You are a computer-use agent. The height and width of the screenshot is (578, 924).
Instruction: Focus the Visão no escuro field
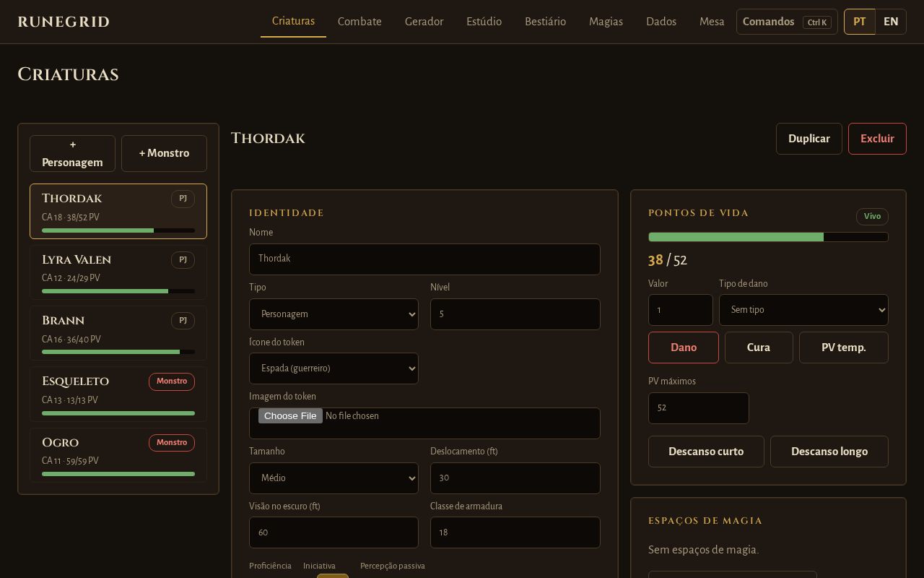(334, 532)
